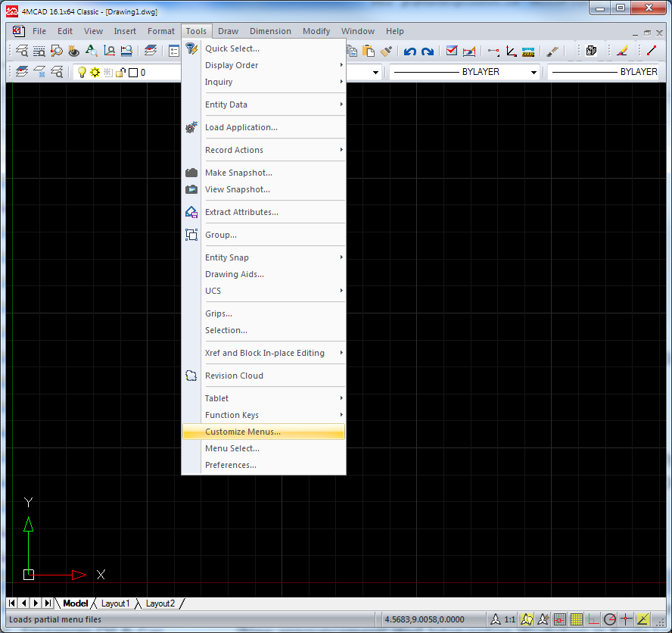Viewport: 672px width, 633px height.
Task: Choose Menu Select... entry
Action: coord(263,448)
